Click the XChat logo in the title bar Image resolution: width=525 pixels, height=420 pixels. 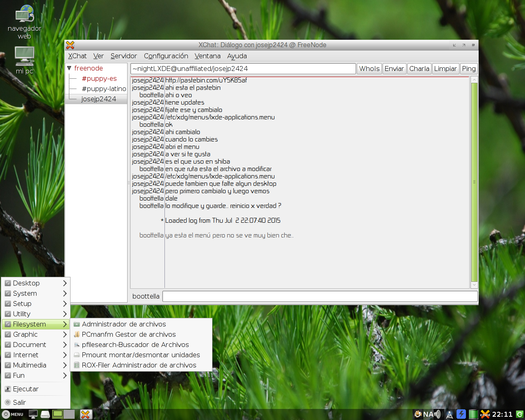[70, 45]
